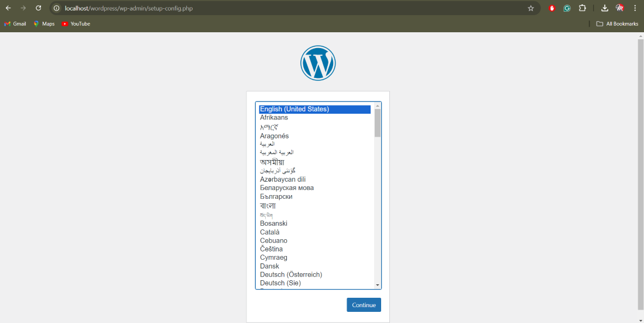Viewport: 644px width, 323px height.
Task: Select the Bengali বাংলা entry
Action: click(314, 206)
